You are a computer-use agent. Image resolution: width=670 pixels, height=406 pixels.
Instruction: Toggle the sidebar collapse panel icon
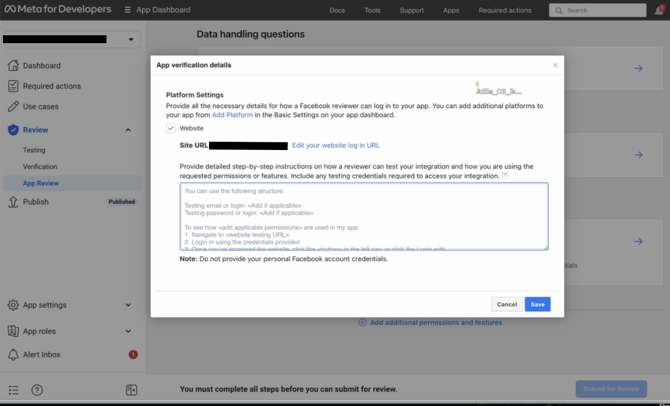click(131, 390)
